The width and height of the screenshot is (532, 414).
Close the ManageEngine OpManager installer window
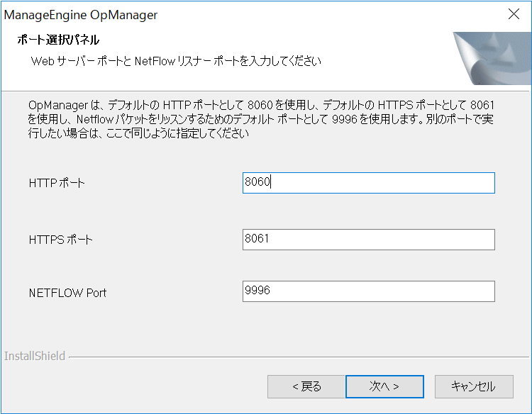pyautogui.click(x=514, y=14)
